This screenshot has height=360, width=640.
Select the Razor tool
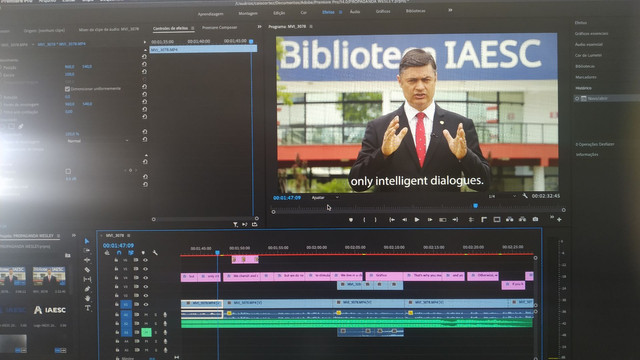(x=87, y=269)
